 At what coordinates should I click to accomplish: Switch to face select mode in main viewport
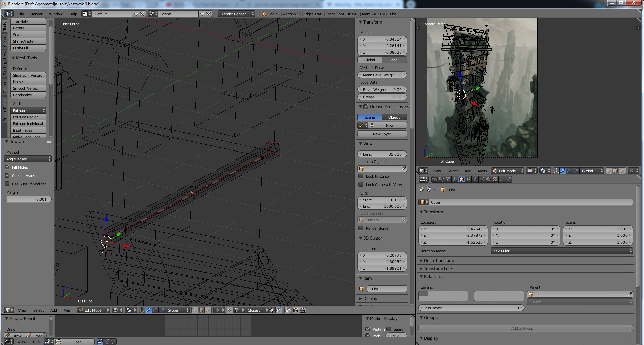208,310
